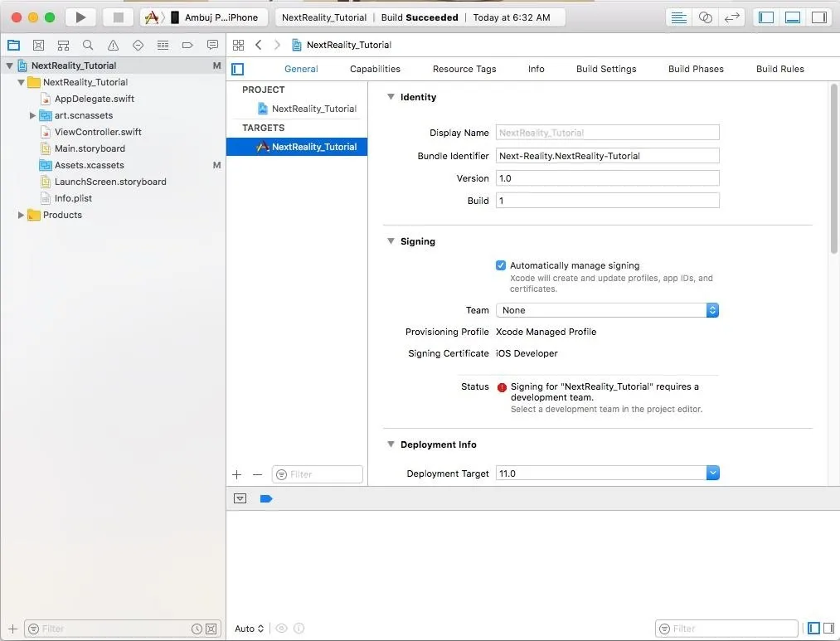Open the Debug navigator
This screenshot has height=641, width=840.
point(163,45)
